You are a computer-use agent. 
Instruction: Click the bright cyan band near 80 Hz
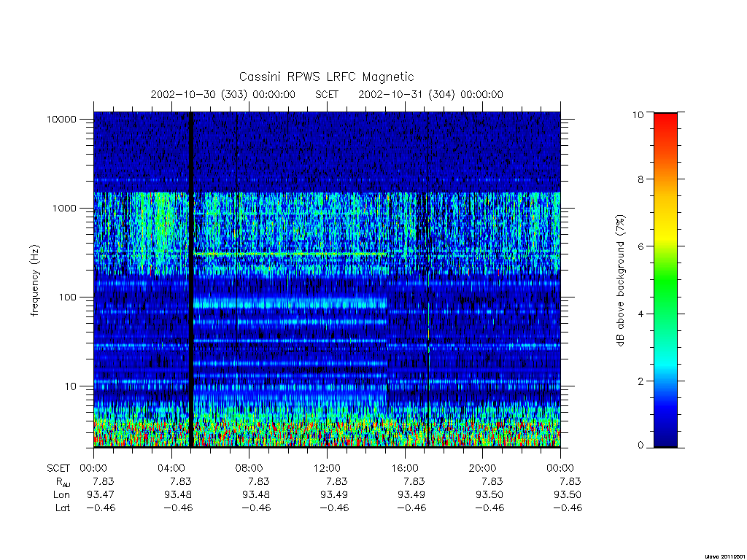click(290, 303)
